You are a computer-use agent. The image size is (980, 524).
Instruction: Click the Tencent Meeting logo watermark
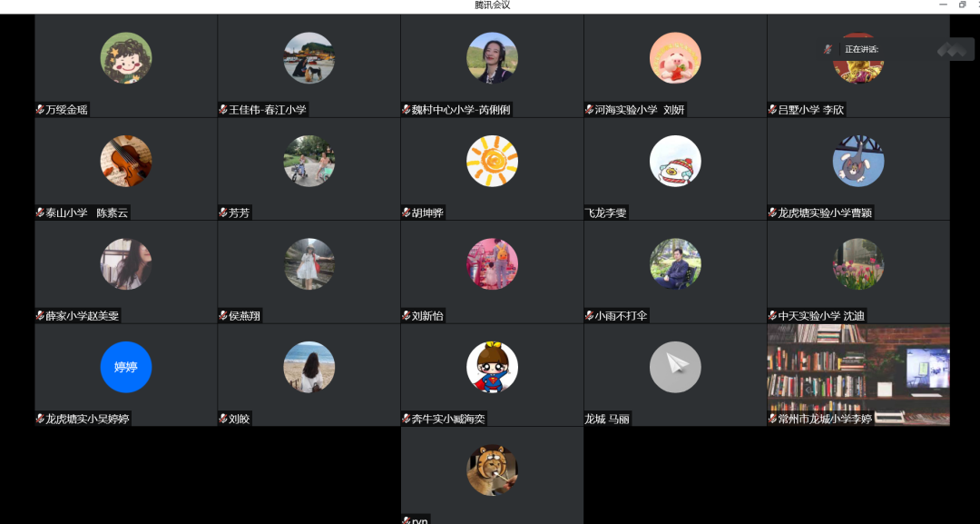[951, 49]
